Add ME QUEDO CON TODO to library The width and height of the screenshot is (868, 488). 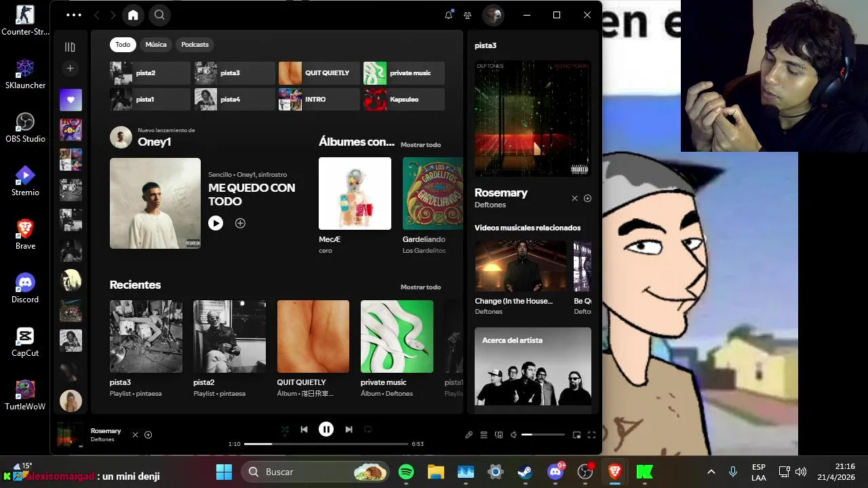tap(240, 223)
